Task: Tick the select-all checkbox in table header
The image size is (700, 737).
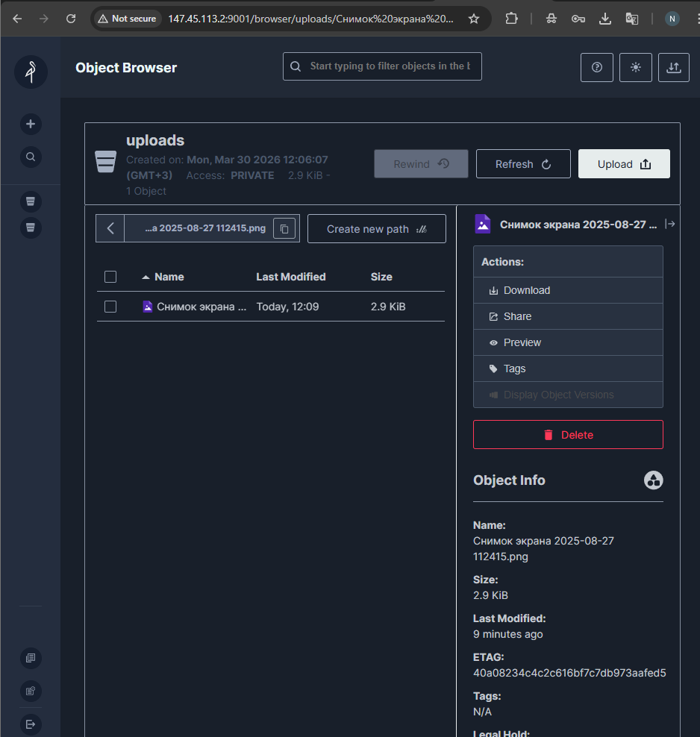Action: 110,277
